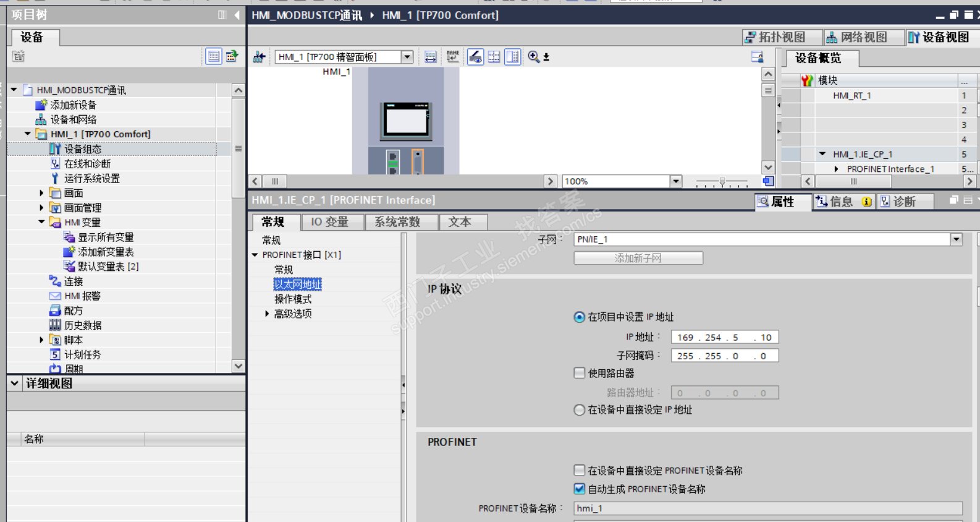Expand the 脚本 folder in project tree
The height and width of the screenshot is (522, 980).
[41, 340]
